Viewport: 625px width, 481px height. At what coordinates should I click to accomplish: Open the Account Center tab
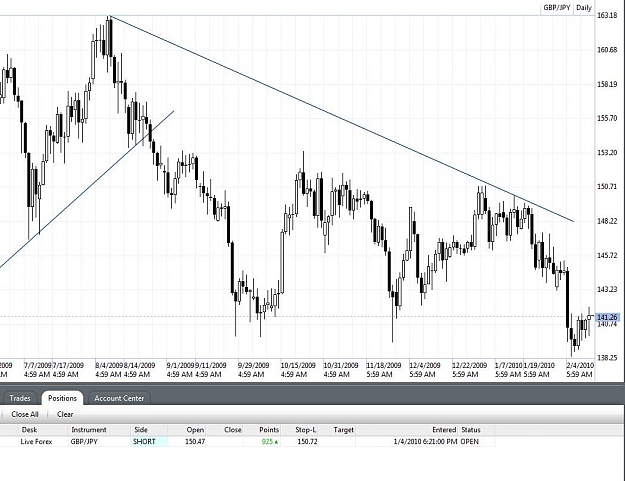(119, 398)
